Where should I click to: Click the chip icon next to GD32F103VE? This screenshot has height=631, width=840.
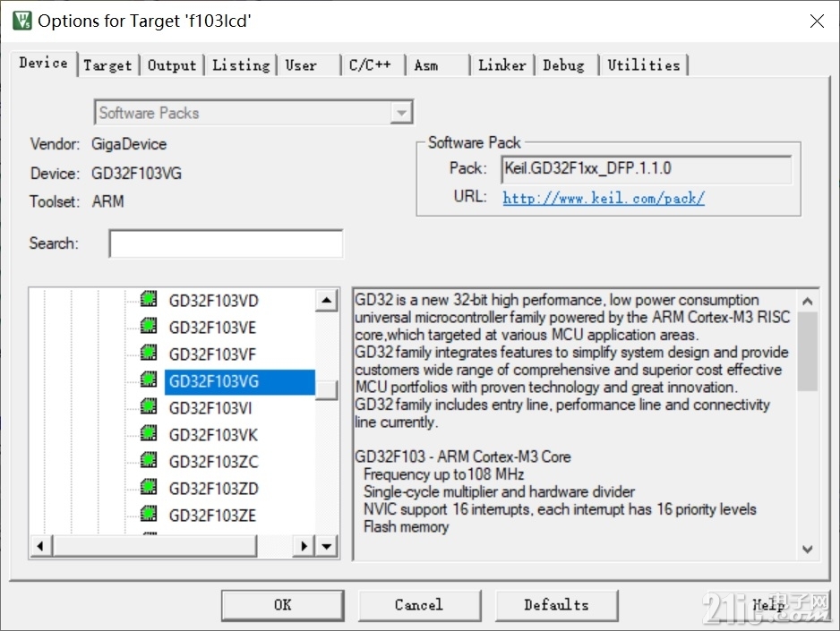(x=149, y=326)
